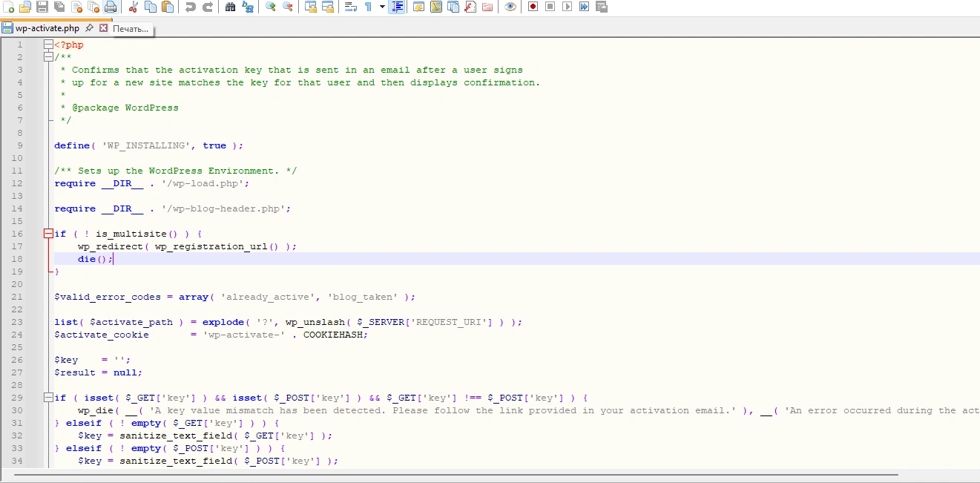Open the dropdown arrow next to the pilcrow icon

point(382,7)
